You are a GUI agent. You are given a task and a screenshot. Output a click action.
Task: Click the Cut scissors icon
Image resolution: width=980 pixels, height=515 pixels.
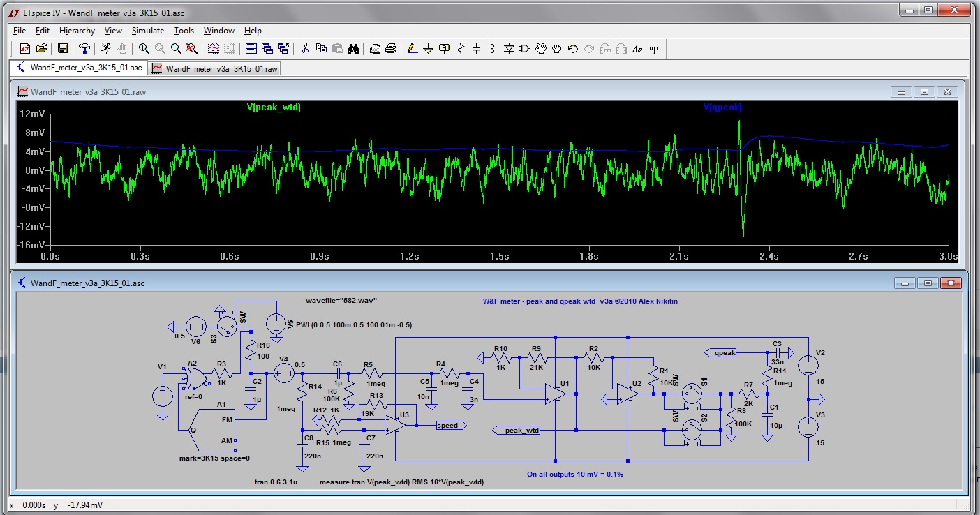305,48
